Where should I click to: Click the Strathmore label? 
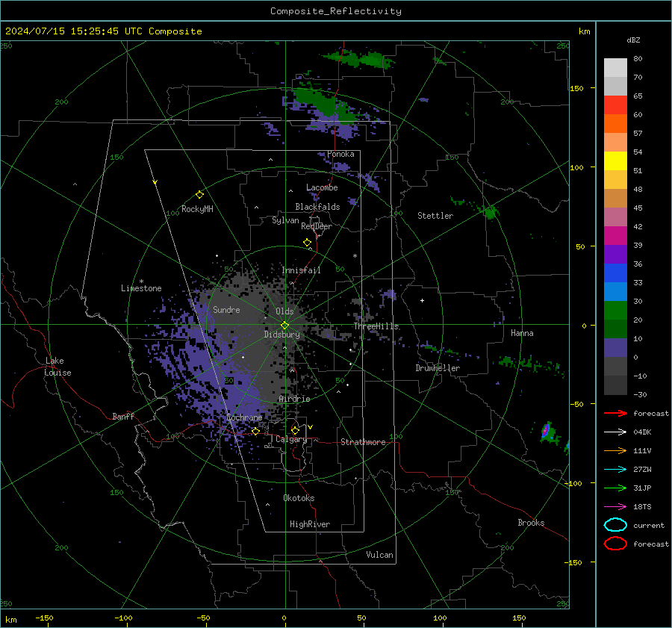(363, 442)
